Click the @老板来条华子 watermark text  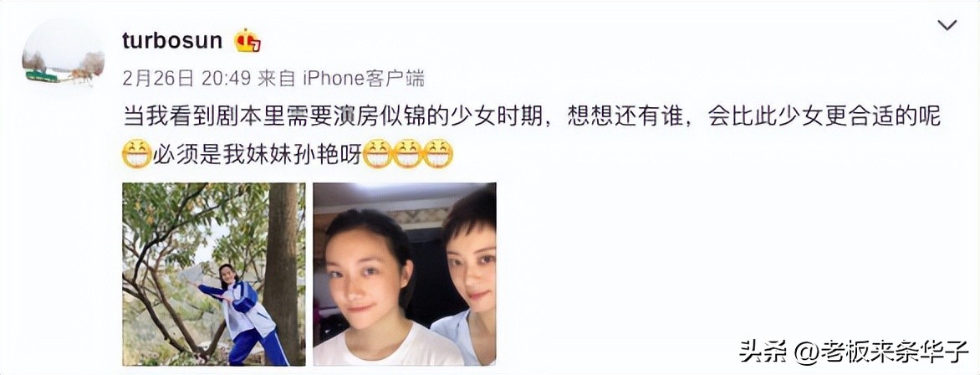[x=882, y=352]
